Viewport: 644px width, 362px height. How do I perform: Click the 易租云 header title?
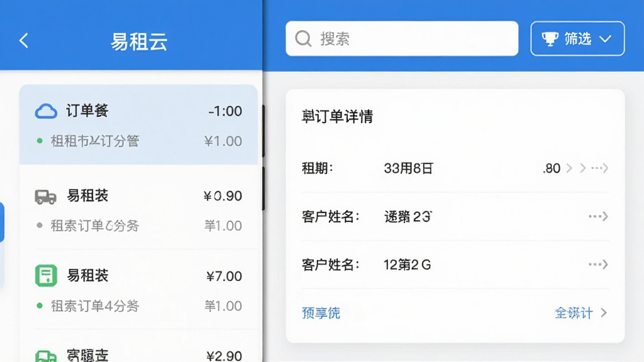139,41
